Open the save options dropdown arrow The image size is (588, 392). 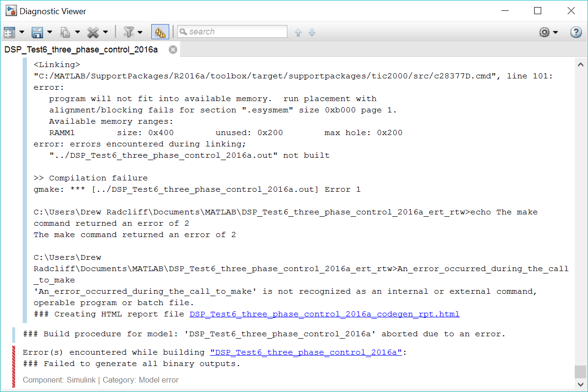[50, 32]
